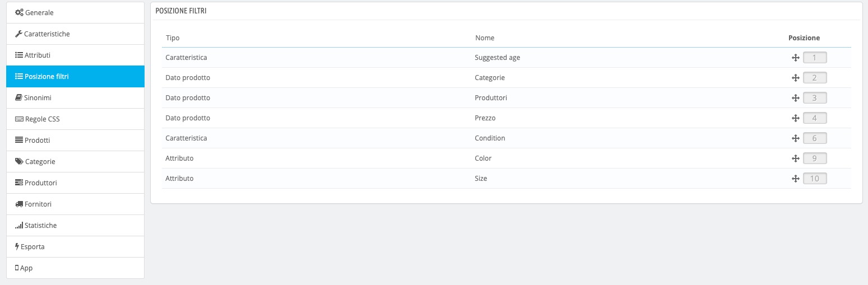The width and height of the screenshot is (868, 285).
Task: Click the Posizione column header
Action: click(x=804, y=38)
